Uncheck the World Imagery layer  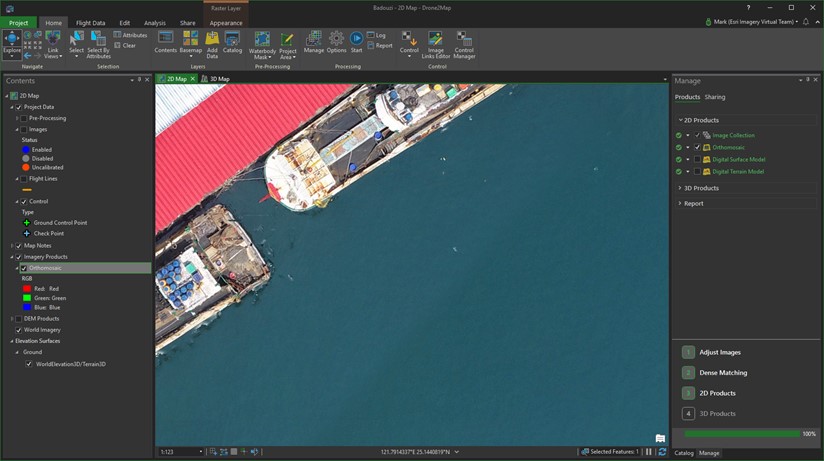[19, 329]
